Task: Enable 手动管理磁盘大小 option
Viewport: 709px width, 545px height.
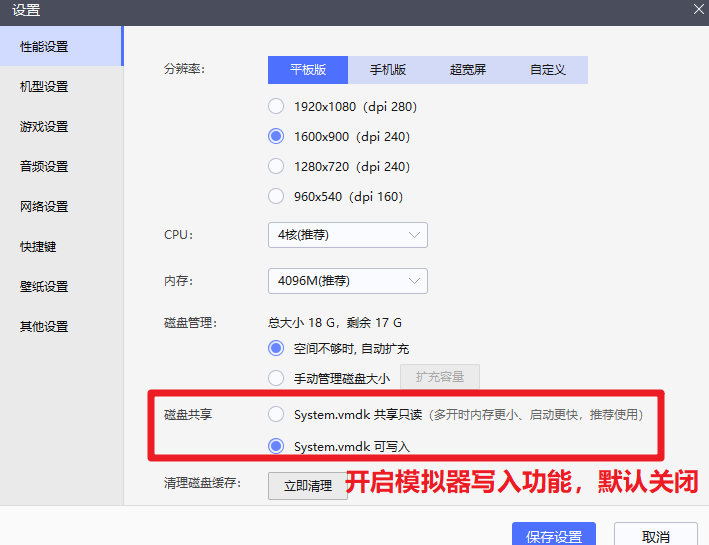Action: coord(276,378)
